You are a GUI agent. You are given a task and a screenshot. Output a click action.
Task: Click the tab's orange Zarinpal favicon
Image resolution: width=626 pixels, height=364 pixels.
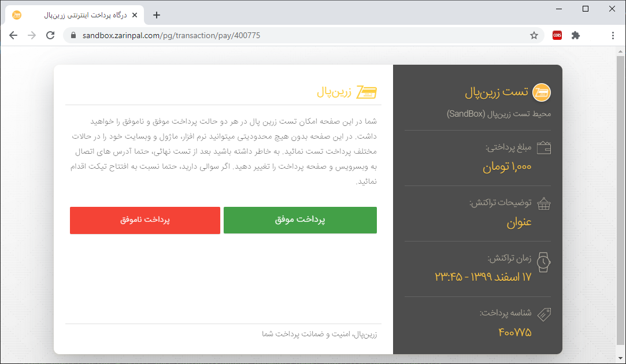pos(17,15)
